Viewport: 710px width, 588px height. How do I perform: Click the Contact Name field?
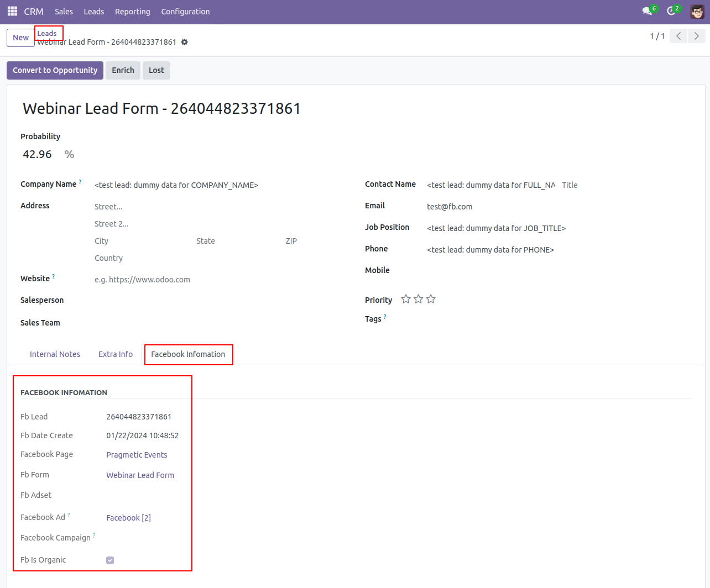[491, 185]
